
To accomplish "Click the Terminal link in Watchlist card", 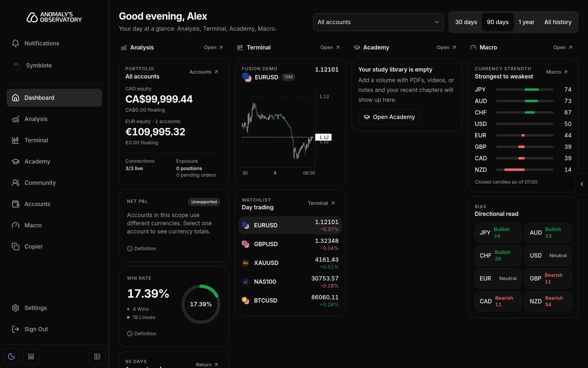I will 321,203.
